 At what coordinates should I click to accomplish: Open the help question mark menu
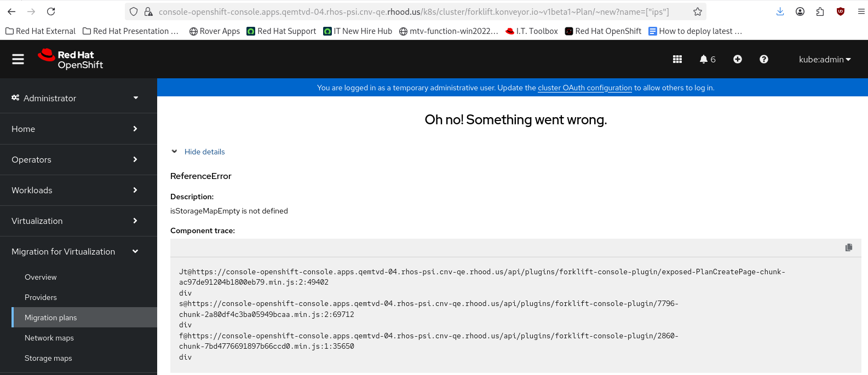pos(764,59)
